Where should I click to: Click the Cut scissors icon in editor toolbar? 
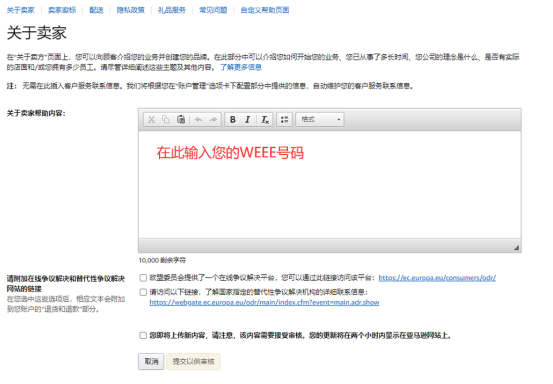point(152,120)
